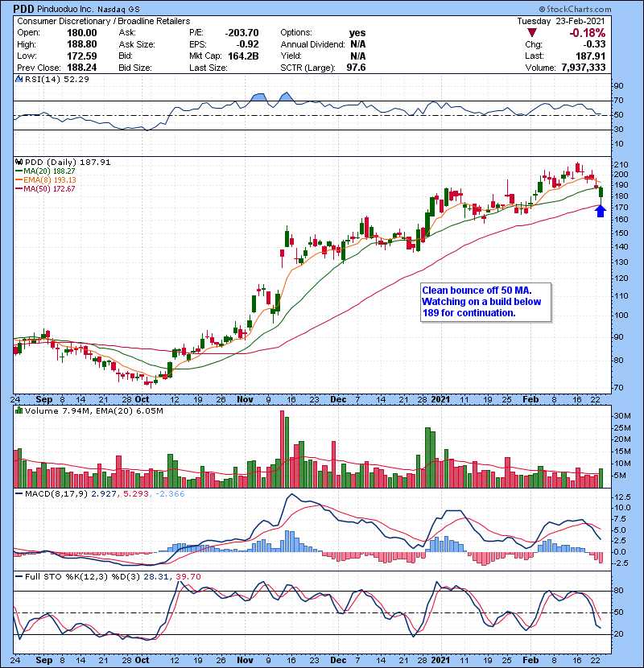Click the Options value yes
This screenshot has width=644, height=668.
coord(357,33)
